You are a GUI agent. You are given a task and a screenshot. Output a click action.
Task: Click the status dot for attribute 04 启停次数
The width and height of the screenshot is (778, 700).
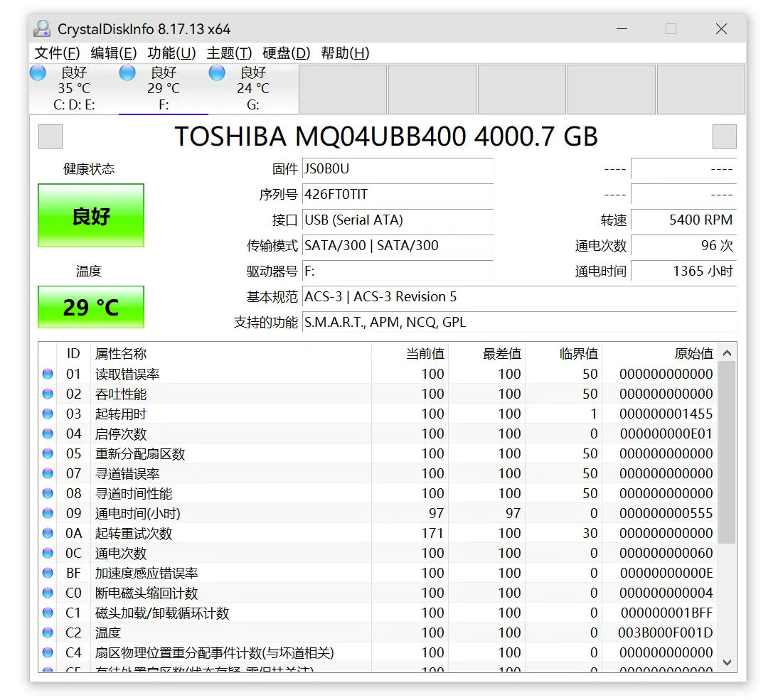(48, 434)
